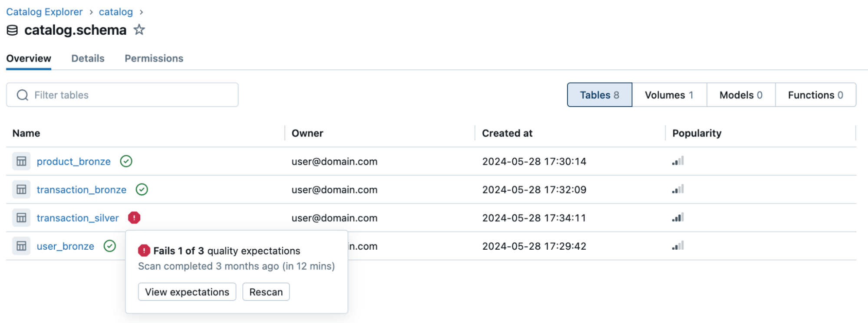Click schema database icon beside title
The width and height of the screenshot is (868, 323).
(x=13, y=30)
